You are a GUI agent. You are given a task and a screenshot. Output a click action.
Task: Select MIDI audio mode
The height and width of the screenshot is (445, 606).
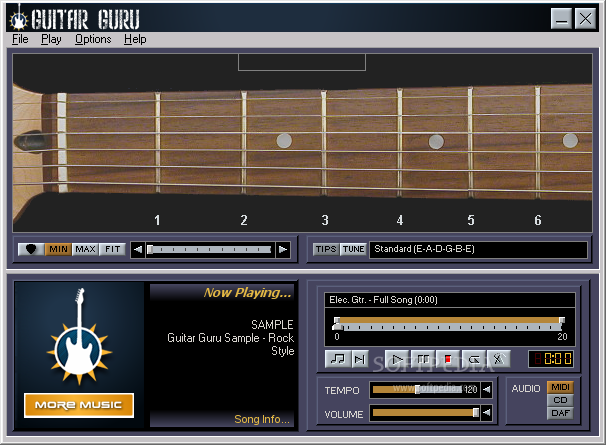coord(560,387)
